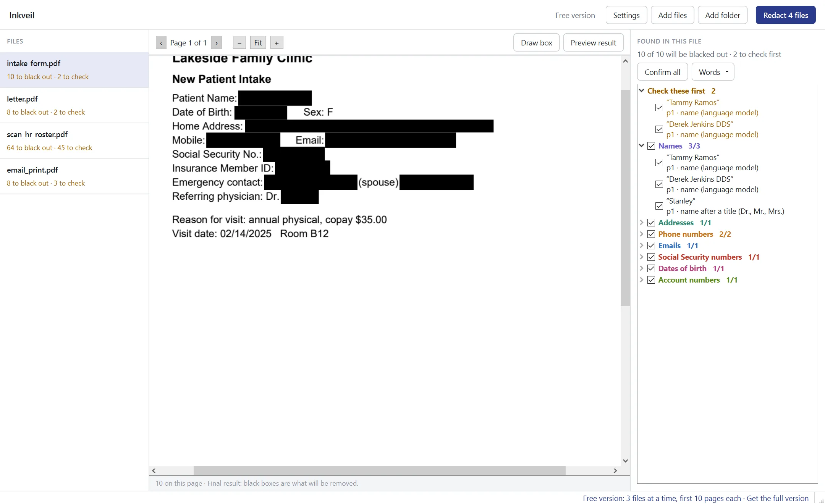The height and width of the screenshot is (504, 825).
Task: Click the Home Address redaction box
Action: 369,126
